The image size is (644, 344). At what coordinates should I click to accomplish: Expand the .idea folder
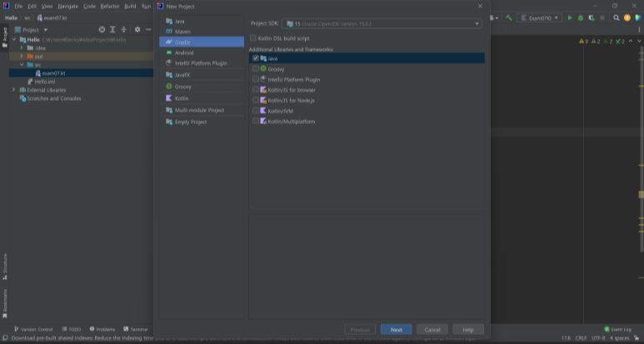[x=22, y=48]
